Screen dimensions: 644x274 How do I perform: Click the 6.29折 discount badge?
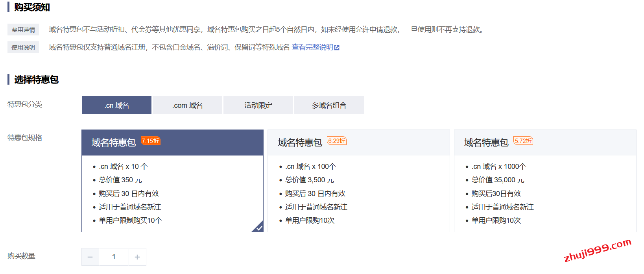337,141
